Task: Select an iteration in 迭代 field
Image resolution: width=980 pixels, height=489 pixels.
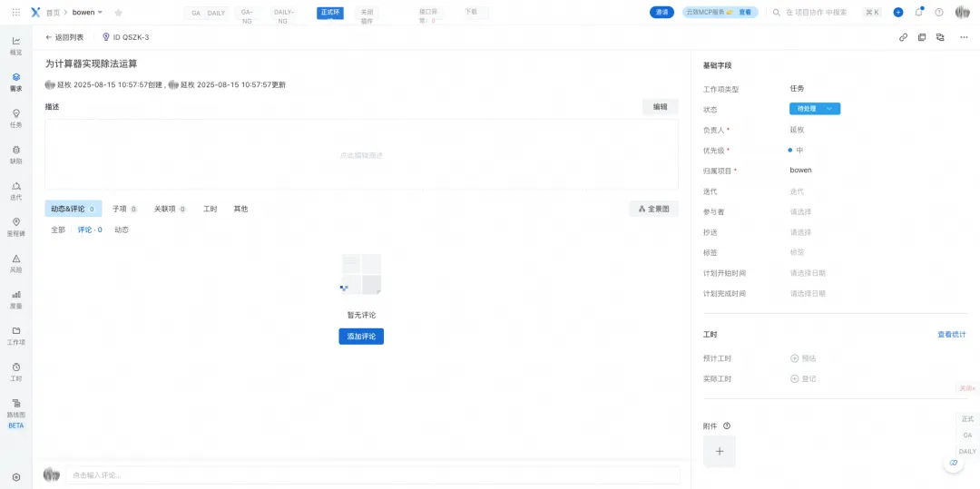Action: 797,191
